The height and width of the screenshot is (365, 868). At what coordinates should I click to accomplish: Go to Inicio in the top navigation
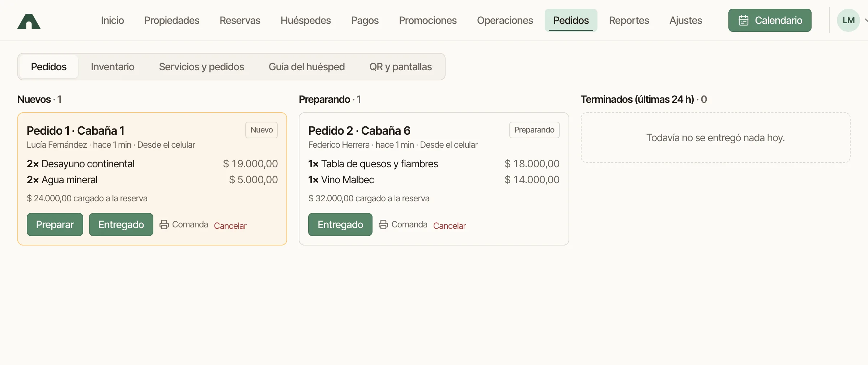tap(112, 20)
